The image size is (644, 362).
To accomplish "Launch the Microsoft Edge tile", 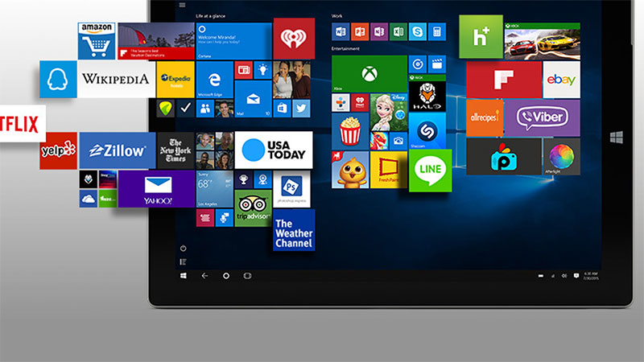I will coord(215,80).
